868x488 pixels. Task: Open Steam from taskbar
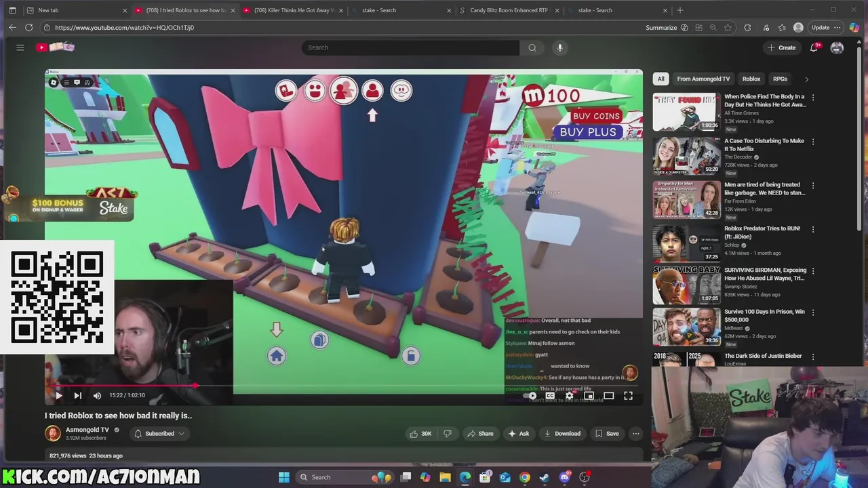[x=544, y=477]
